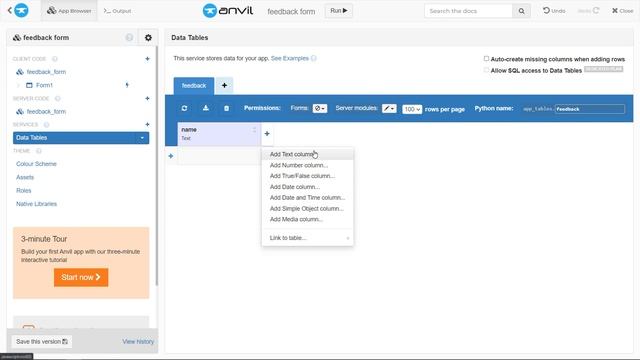Click the Theme help icon
The width and height of the screenshot is (640, 360).
point(39,151)
